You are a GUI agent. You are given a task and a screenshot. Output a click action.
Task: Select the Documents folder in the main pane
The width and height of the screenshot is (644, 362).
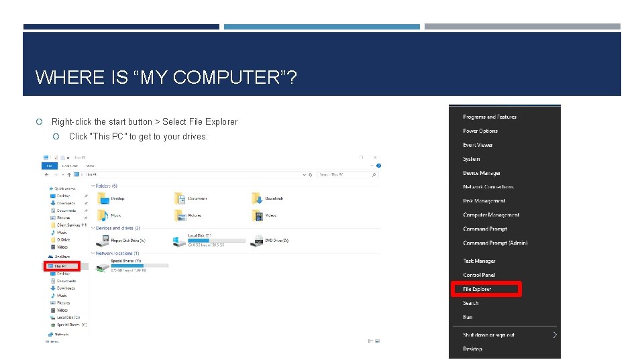click(x=191, y=198)
